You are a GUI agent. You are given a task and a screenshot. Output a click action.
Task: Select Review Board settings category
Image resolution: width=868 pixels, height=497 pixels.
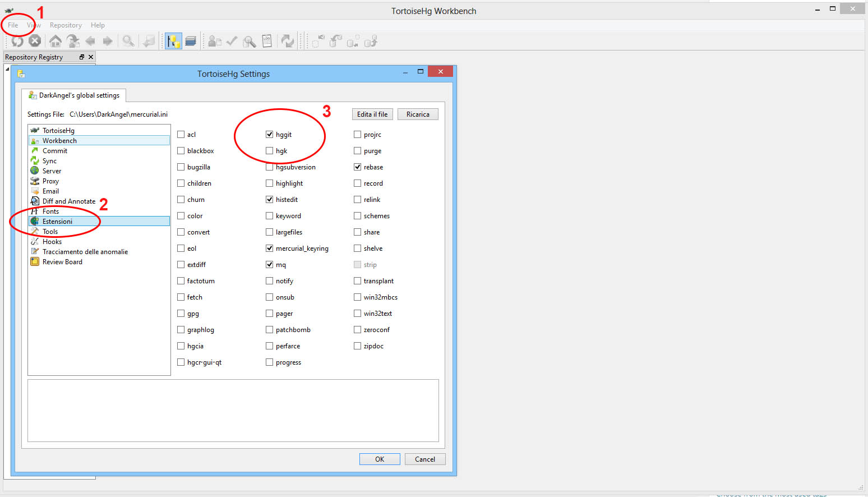(x=99, y=262)
